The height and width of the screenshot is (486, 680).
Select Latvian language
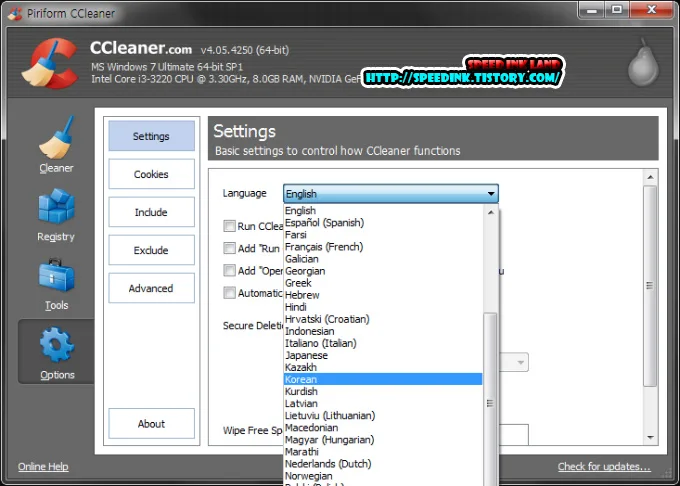tap(383, 404)
